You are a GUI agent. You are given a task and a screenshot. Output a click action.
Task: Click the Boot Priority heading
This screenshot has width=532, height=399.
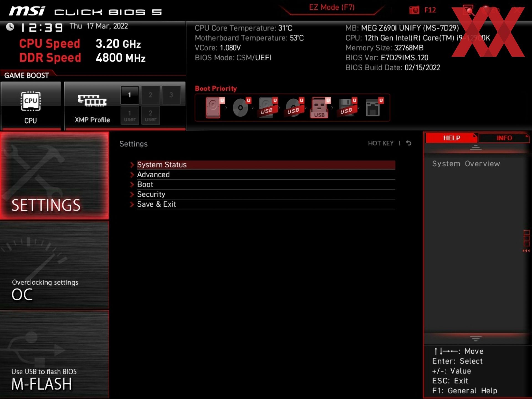(216, 89)
